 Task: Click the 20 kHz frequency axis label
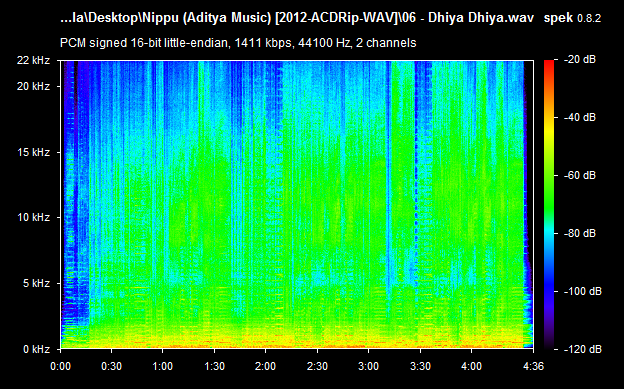(33, 86)
